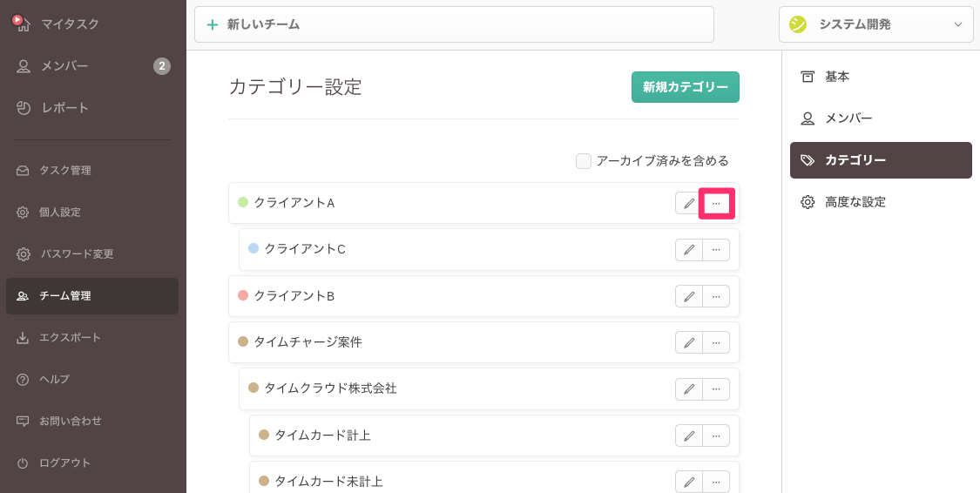Viewport: 980px width, 493px height.
Task: Click the home icon beside マイタスク
Action: click(23, 24)
